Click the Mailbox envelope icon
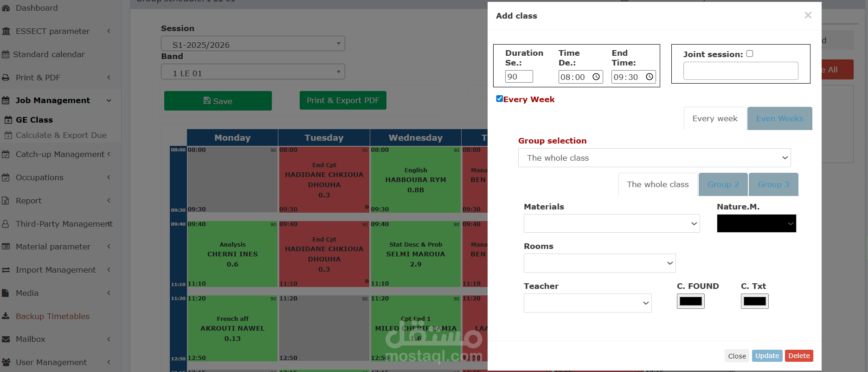Image resolution: width=868 pixels, height=372 pixels. pos(6,339)
